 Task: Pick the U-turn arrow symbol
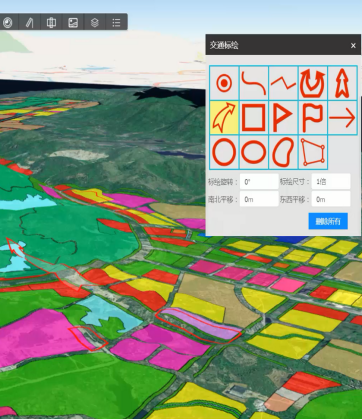(x=313, y=83)
